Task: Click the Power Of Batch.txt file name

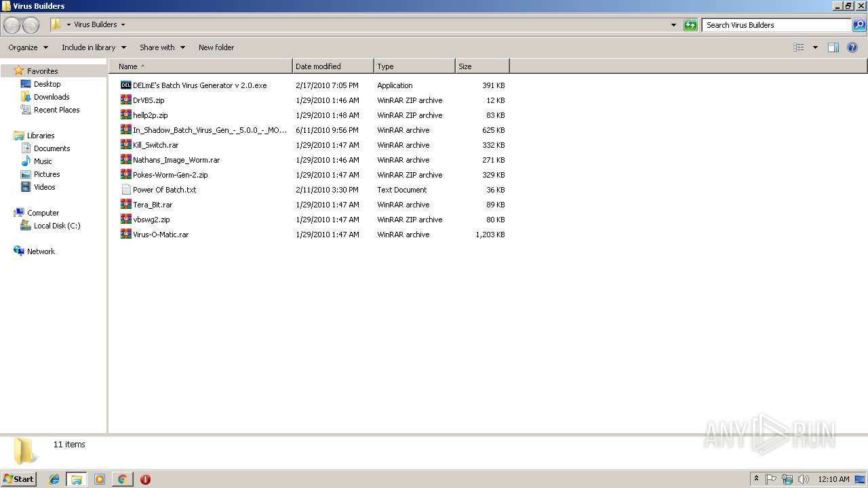Action: point(165,190)
